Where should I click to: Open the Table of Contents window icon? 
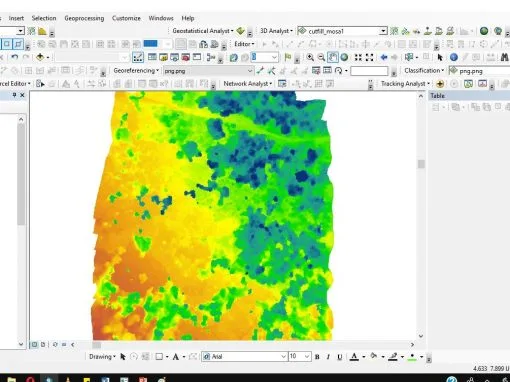tap(152, 57)
